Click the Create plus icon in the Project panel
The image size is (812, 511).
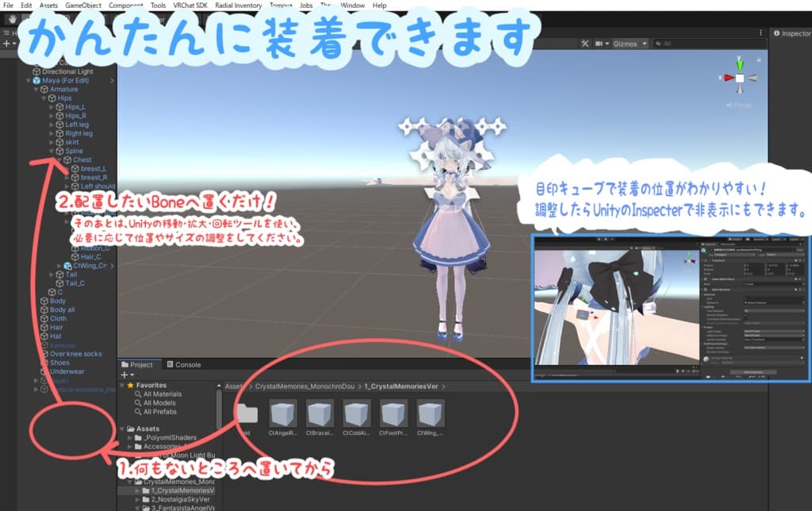pos(124,373)
